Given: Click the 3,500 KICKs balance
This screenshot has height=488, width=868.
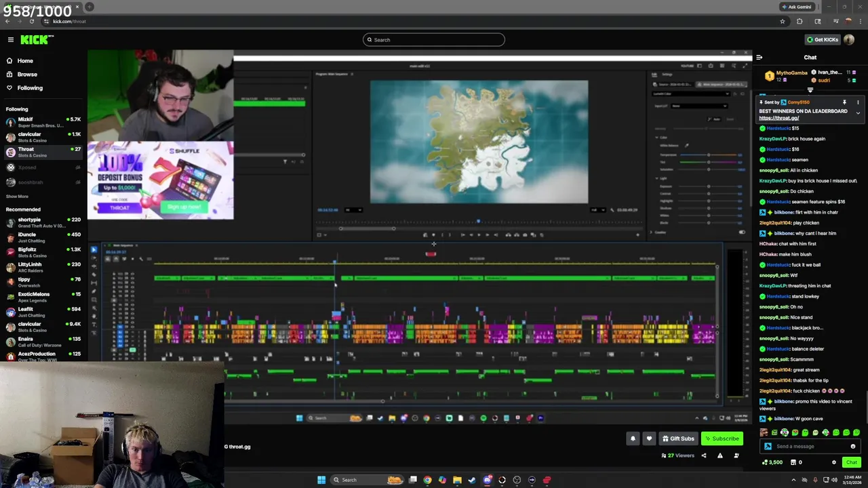Looking at the screenshot, I should (x=772, y=462).
